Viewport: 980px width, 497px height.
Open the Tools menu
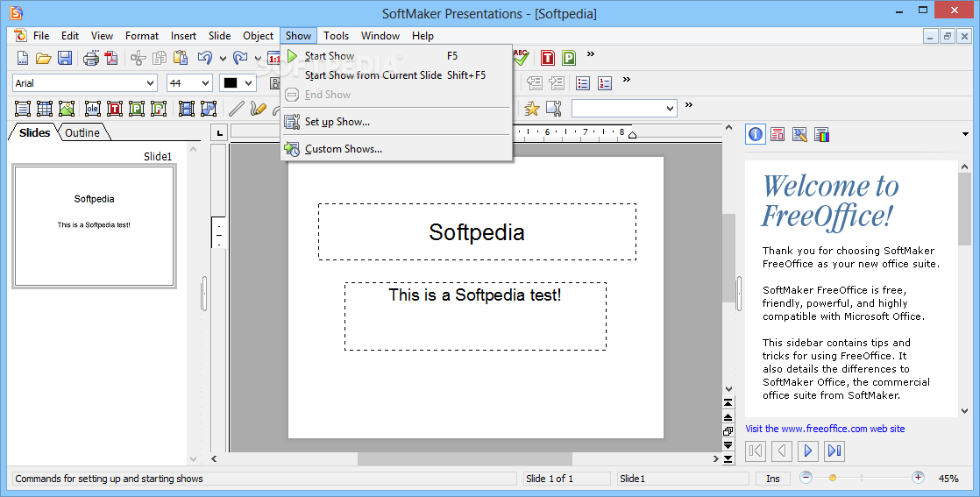[337, 36]
